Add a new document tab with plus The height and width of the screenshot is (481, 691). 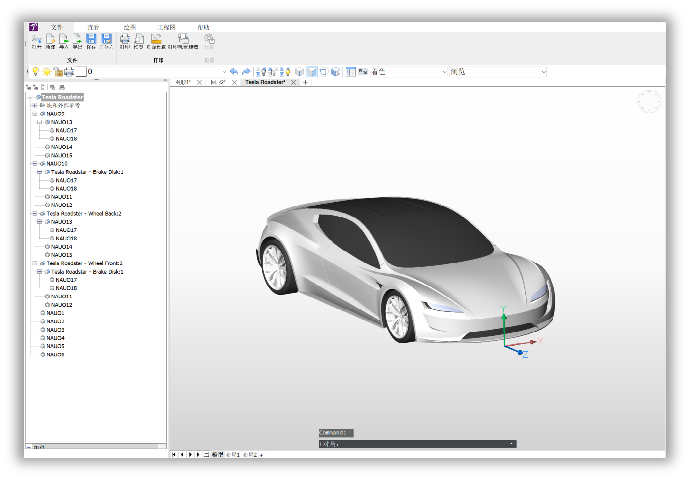pos(305,82)
